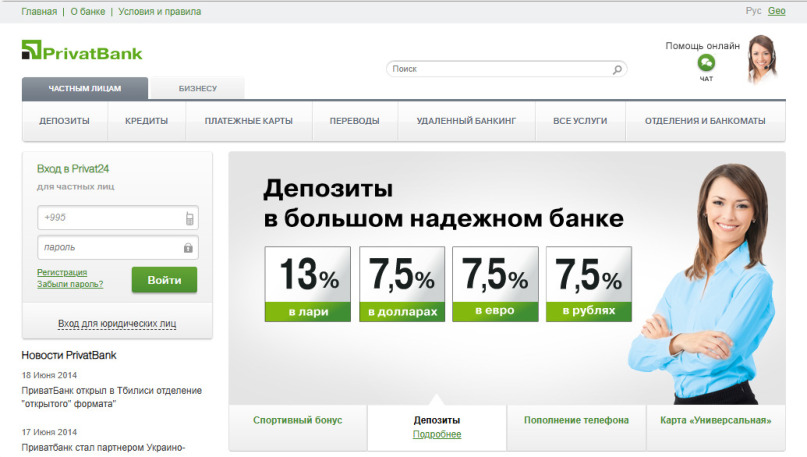Click the phone icon in login field
Screen dimensions: 807x457
[189, 218]
